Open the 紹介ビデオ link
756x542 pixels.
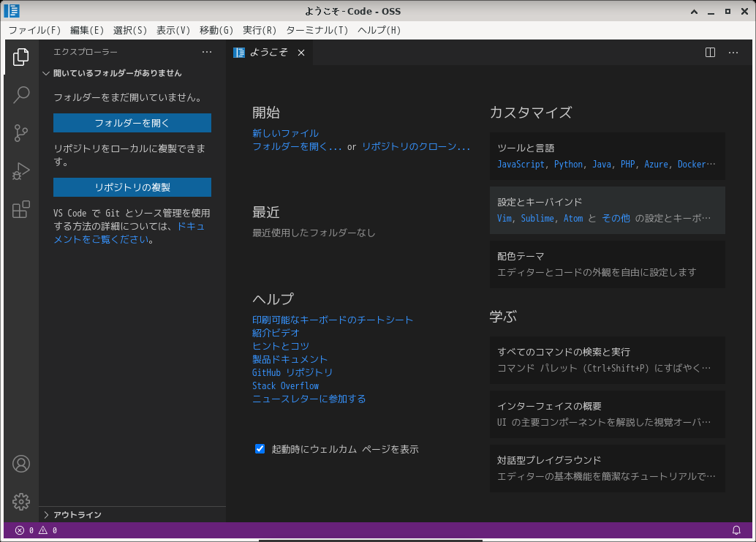coord(276,333)
